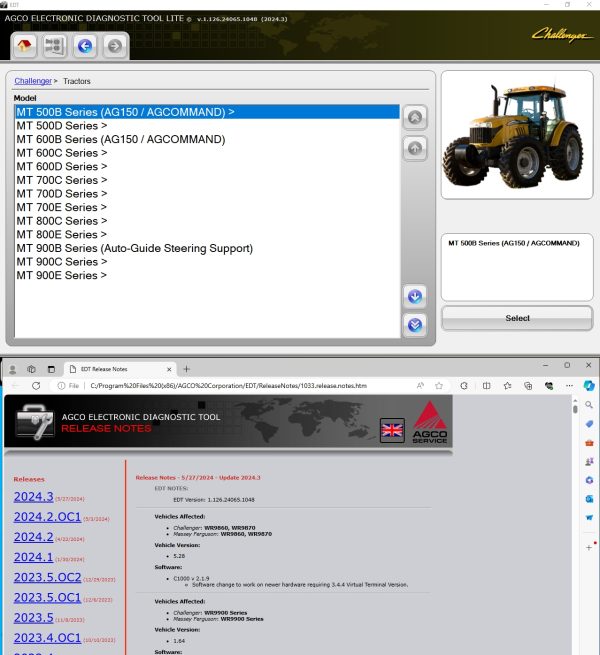600x655 pixels.
Task: Click the AGCO Service logo
Action: (x=430, y=423)
